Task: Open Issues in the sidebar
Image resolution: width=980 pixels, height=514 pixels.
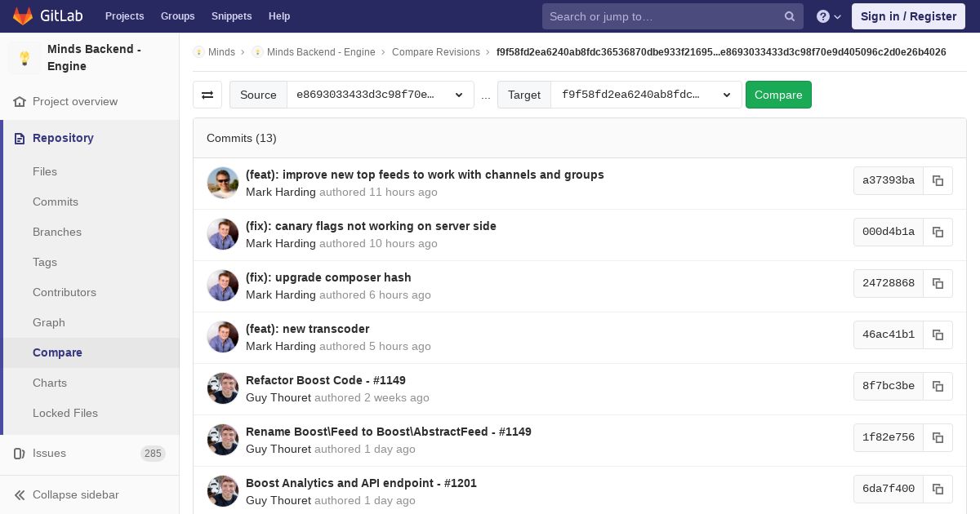Action: (49, 453)
